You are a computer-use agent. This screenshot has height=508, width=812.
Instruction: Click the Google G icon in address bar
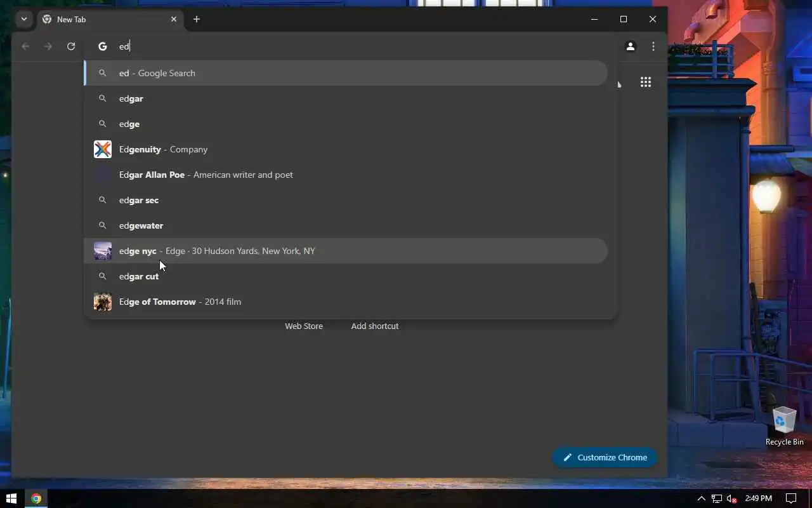click(103, 46)
